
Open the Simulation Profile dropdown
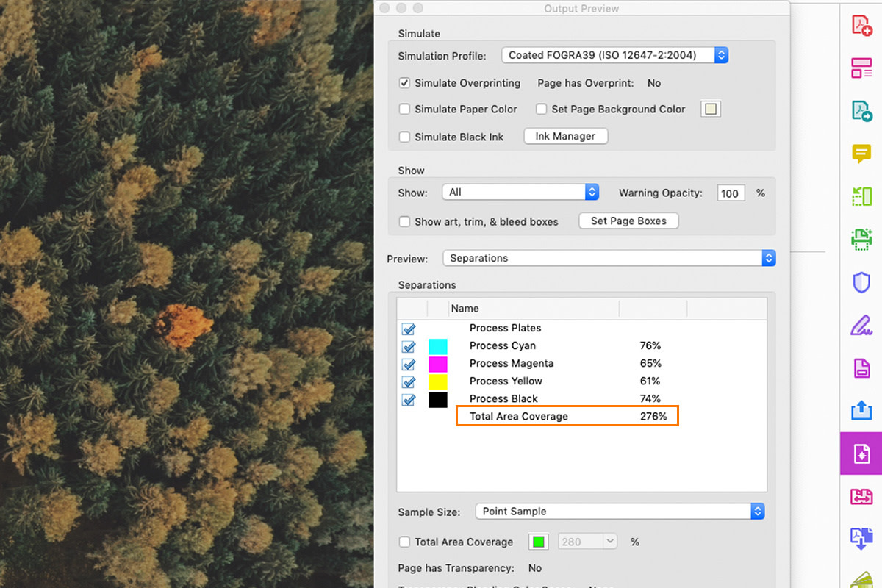click(614, 55)
